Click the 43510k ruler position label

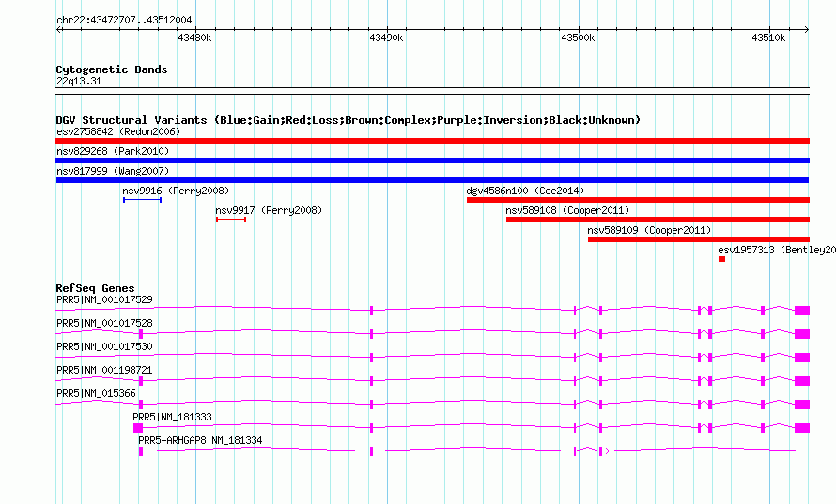(x=768, y=38)
